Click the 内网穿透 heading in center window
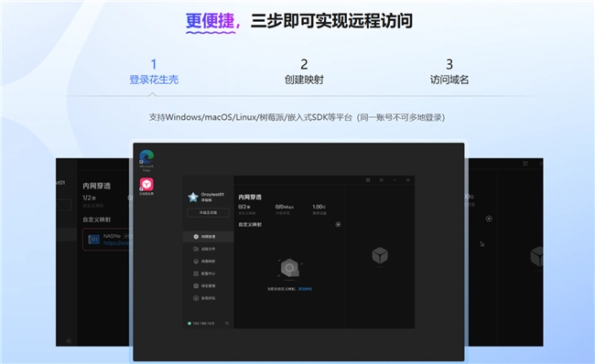This screenshot has height=364, width=595. [250, 198]
